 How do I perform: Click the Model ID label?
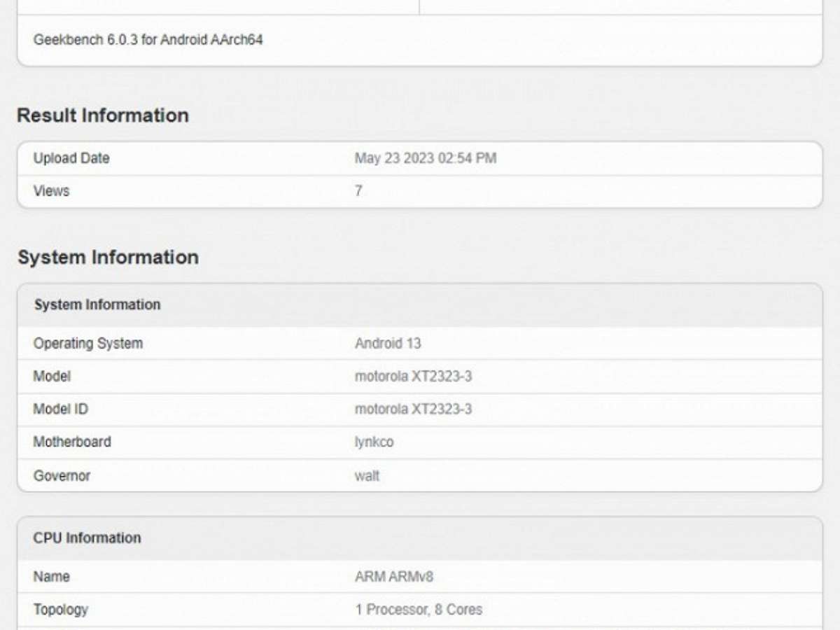[61, 409]
